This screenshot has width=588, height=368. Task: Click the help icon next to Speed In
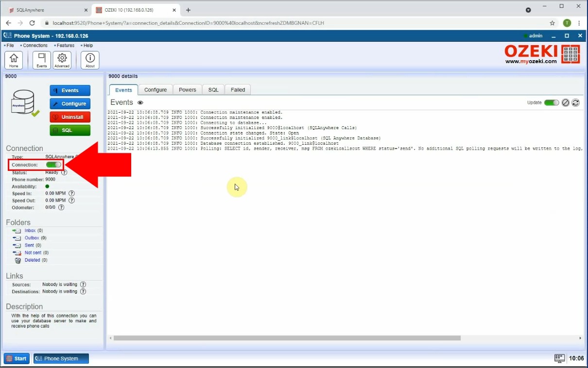click(x=72, y=193)
